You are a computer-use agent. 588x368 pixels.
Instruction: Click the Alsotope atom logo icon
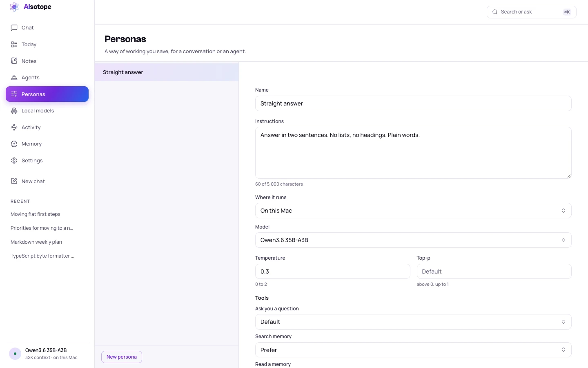point(14,7)
